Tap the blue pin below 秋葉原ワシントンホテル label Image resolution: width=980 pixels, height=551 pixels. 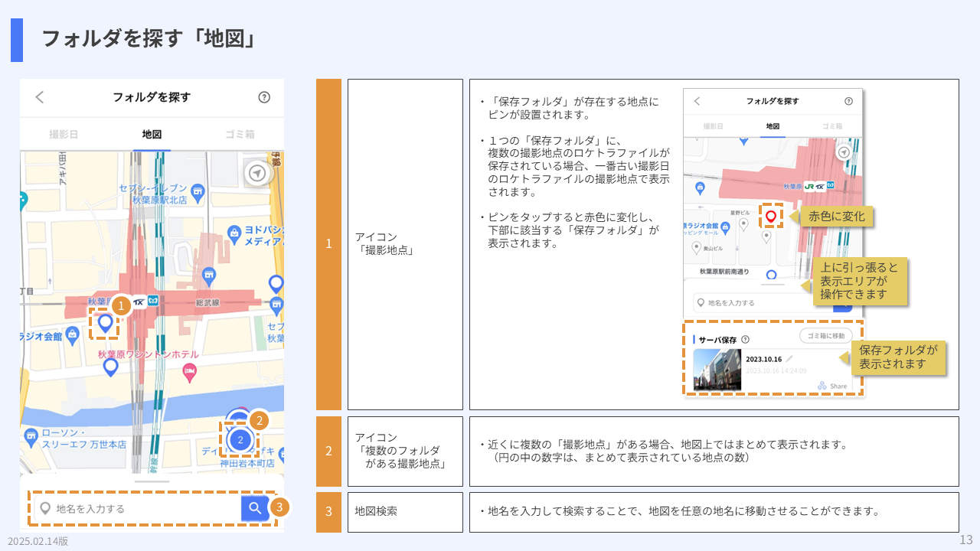click(111, 367)
